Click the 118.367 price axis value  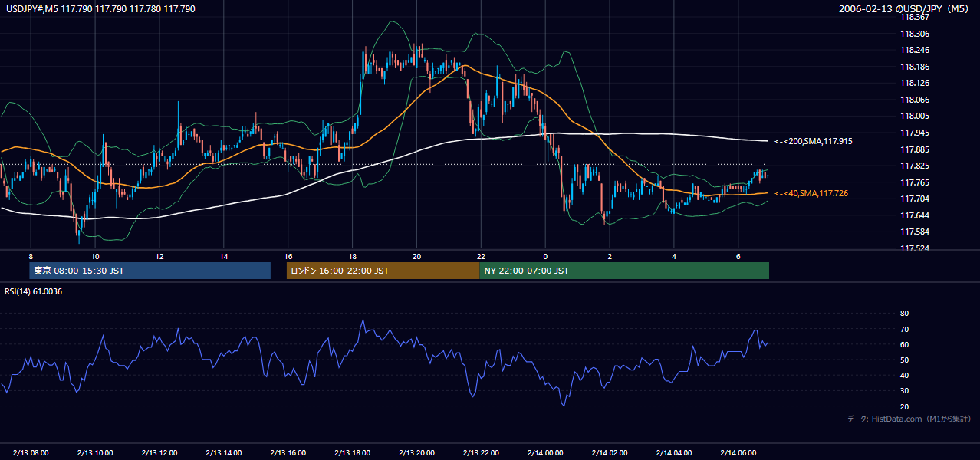pos(914,17)
